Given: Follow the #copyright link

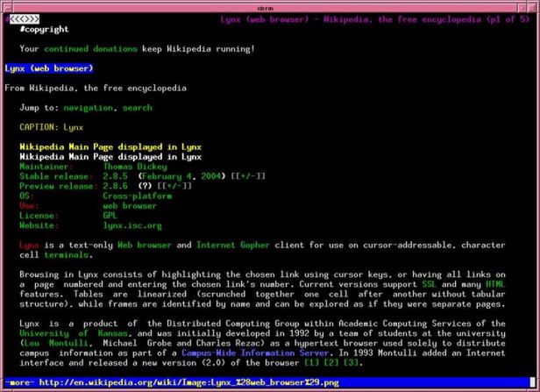Looking at the screenshot, I should [44, 29].
